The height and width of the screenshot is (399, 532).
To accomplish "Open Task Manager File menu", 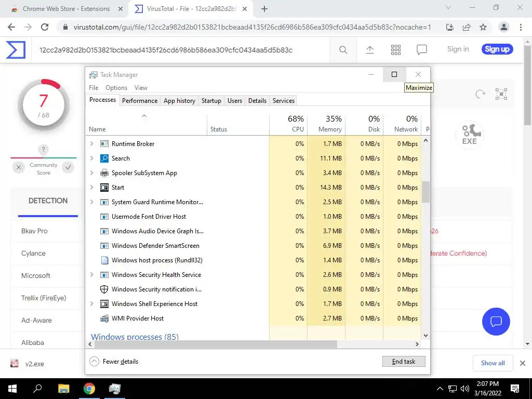I will coord(94,87).
